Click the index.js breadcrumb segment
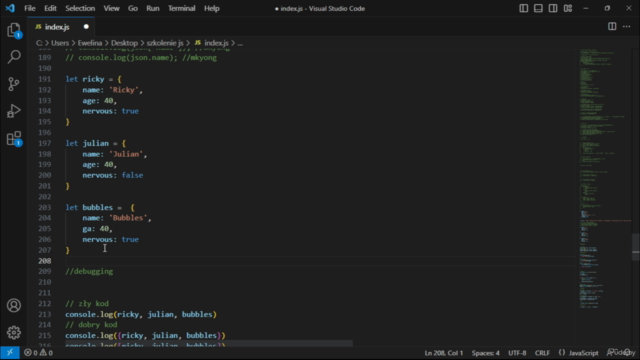Screen dimensions: 640x360 [216, 43]
